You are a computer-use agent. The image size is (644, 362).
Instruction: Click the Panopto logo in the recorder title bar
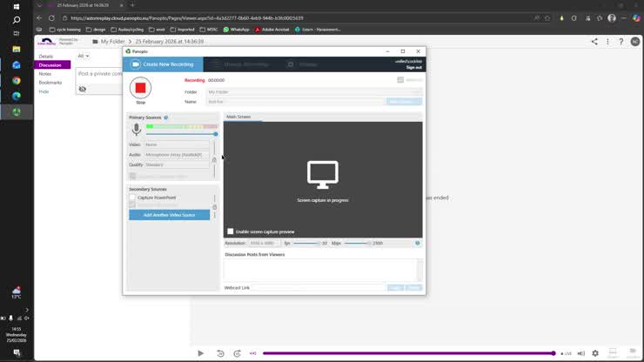pyautogui.click(x=128, y=51)
